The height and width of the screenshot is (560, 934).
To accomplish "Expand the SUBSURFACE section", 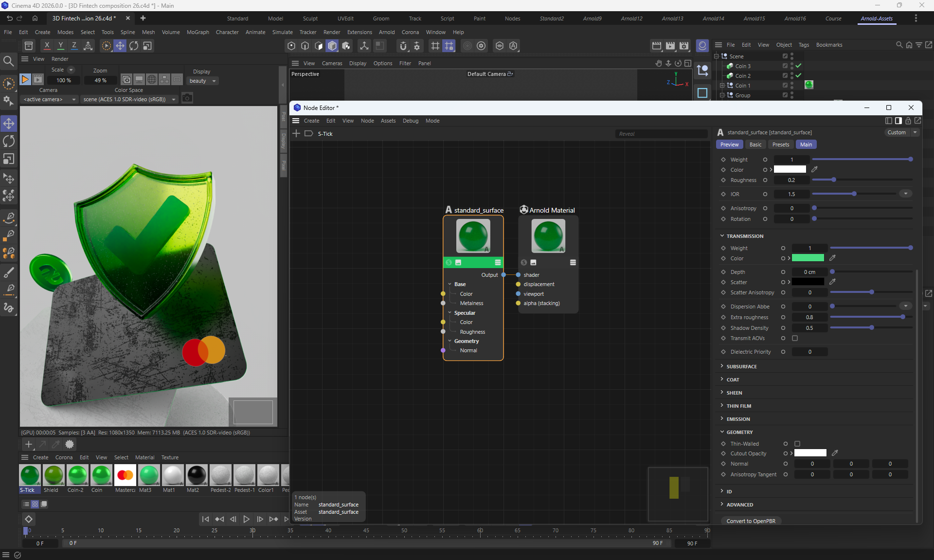I will click(x=741, y=366).
